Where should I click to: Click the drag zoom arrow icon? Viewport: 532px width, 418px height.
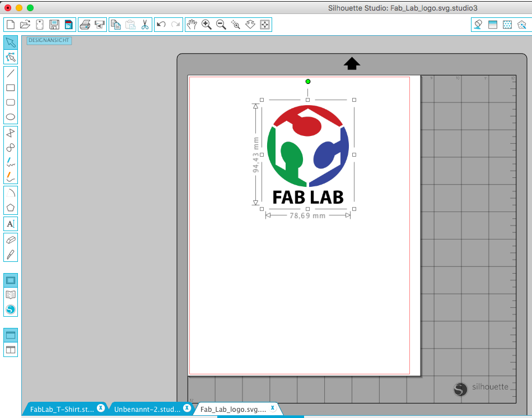coord(250,25)
